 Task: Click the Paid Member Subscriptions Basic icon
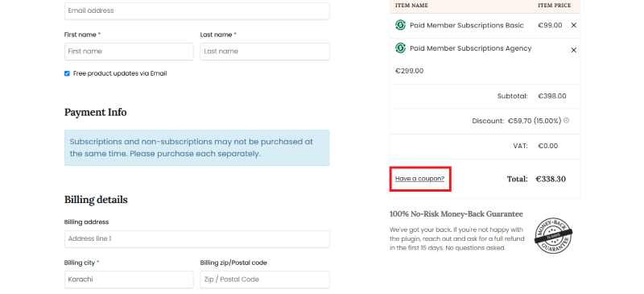(400, 25)
